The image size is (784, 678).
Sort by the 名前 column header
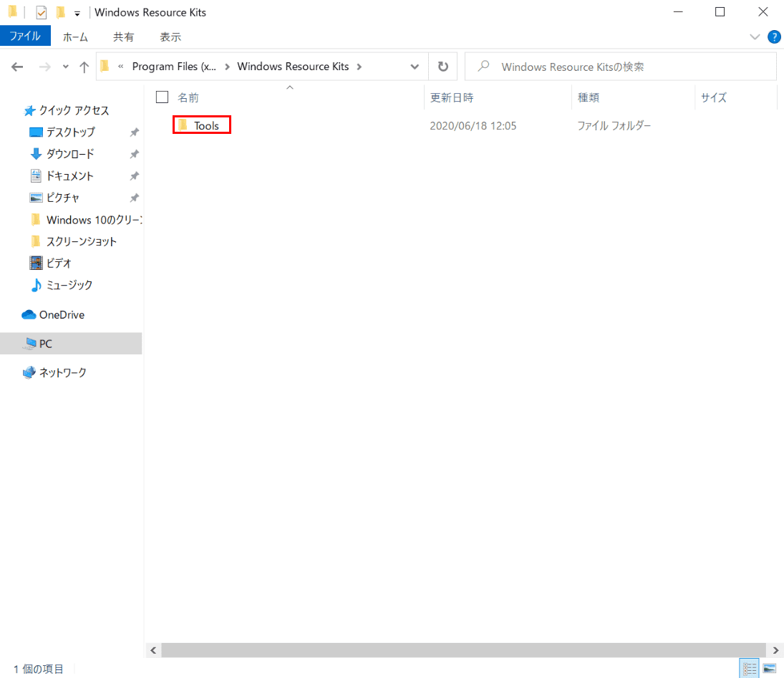pyautogui.click(x=188, y=97)
